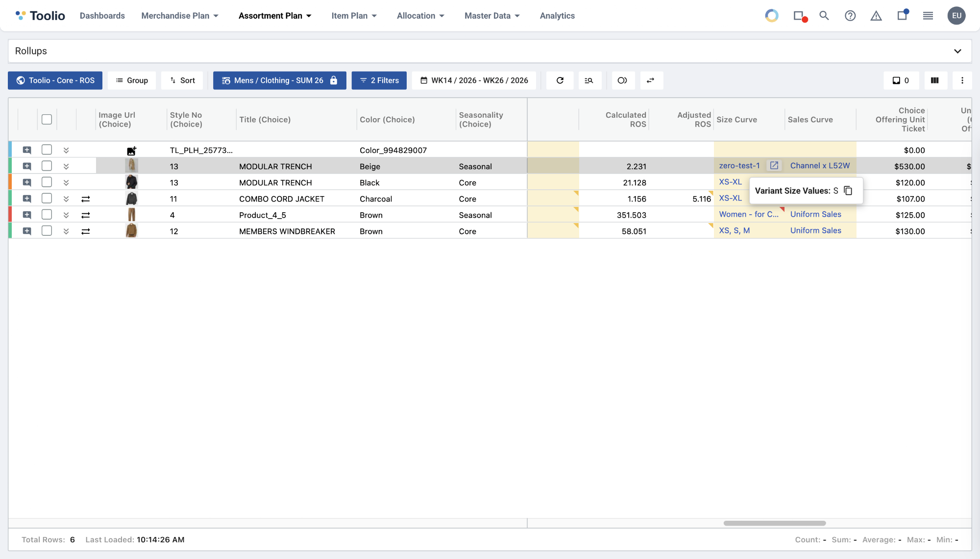Screen dimensions: 980x559
Task: Expand the Product_4_5 row
Action: pyautogui.click(x=66, y=215)
